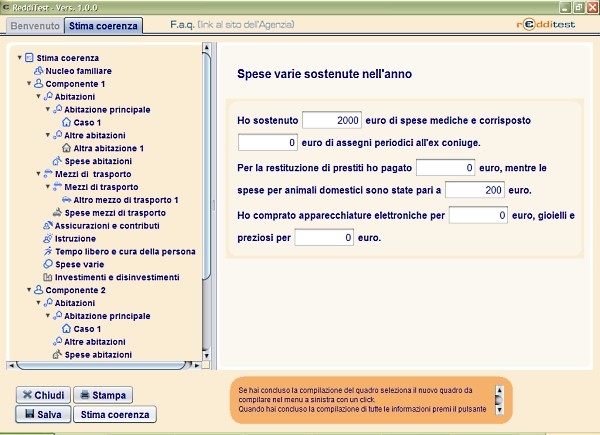This screenshot has width=600, height=435.
Task: Switch to the Benvenuto tab
Action: coord(35,26)
